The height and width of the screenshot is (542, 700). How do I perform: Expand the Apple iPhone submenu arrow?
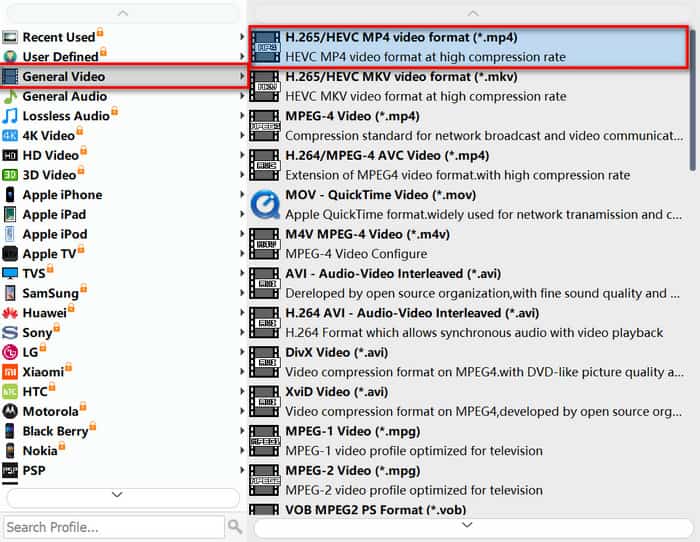click(x=242, y=194)
